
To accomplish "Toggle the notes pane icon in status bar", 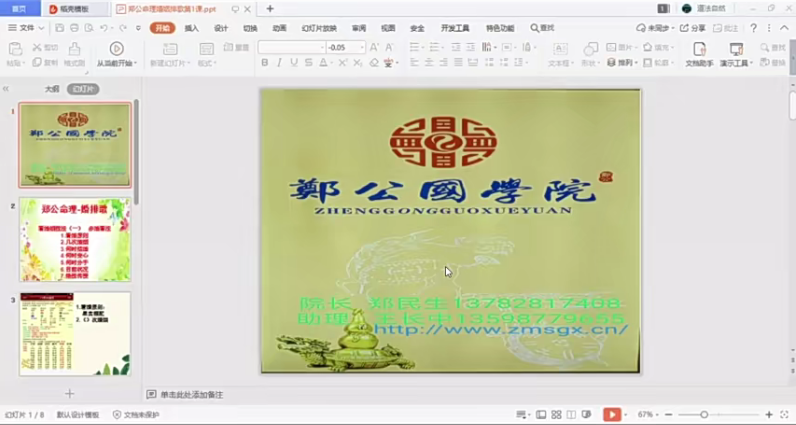I will (x=521, y=415).
